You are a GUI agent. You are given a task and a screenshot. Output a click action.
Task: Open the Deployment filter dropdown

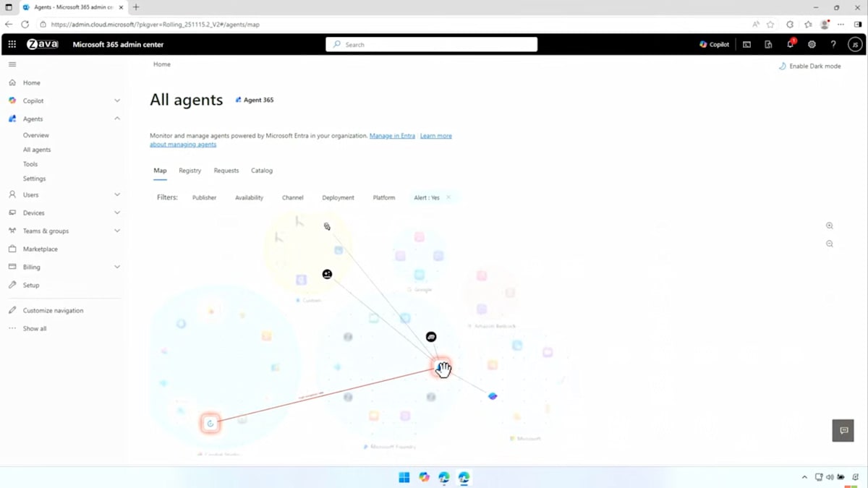[339, 197]
